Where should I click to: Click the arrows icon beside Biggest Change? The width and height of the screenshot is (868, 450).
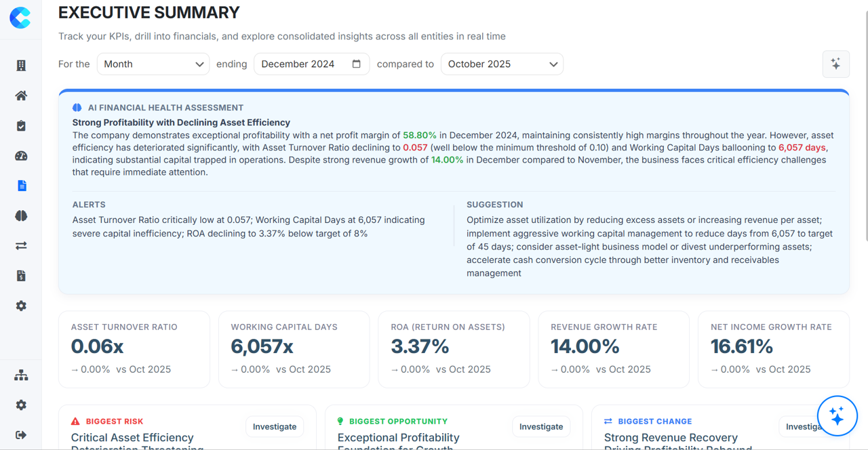pyautogui.click(x=608, y=422)
